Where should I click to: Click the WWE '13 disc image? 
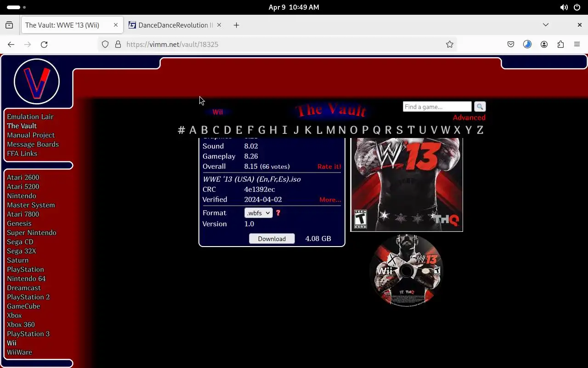[x=406, y=270]
